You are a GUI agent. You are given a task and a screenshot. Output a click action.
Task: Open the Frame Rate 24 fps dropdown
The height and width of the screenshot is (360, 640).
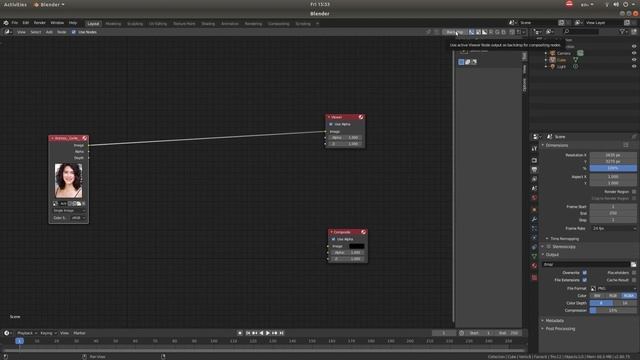click(613, 229)
